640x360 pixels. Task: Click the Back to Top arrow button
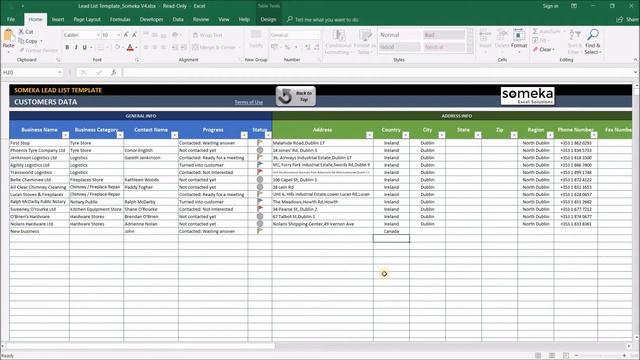point(296,96)
